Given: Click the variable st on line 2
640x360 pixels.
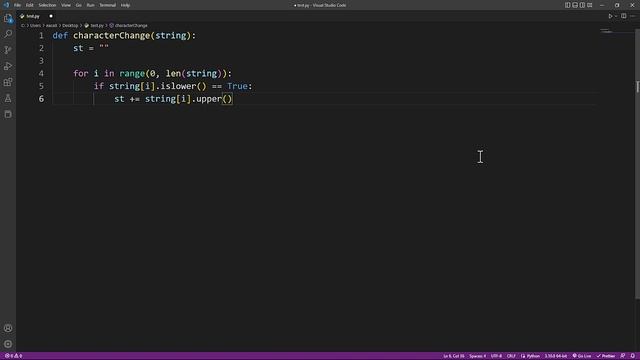Looking at the screenshot, I should click(78, 49).
